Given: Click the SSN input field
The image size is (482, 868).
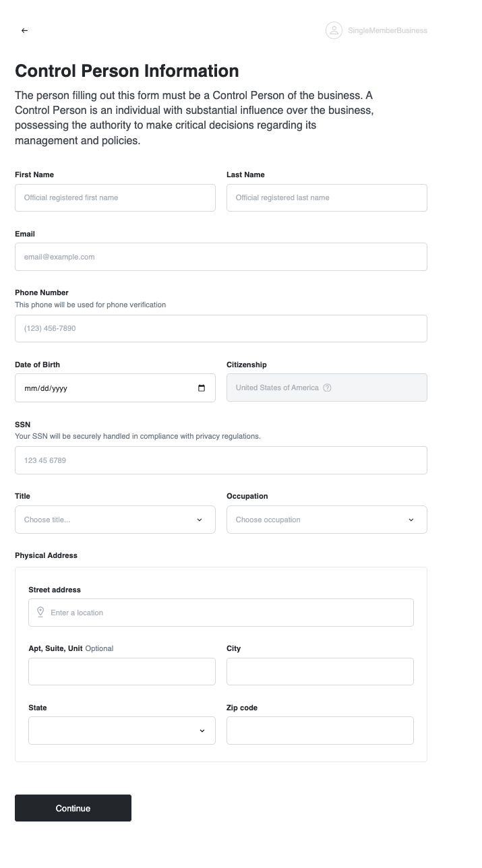Looking at the screenshot, I should pyautogui.click(x=220, y=460).
